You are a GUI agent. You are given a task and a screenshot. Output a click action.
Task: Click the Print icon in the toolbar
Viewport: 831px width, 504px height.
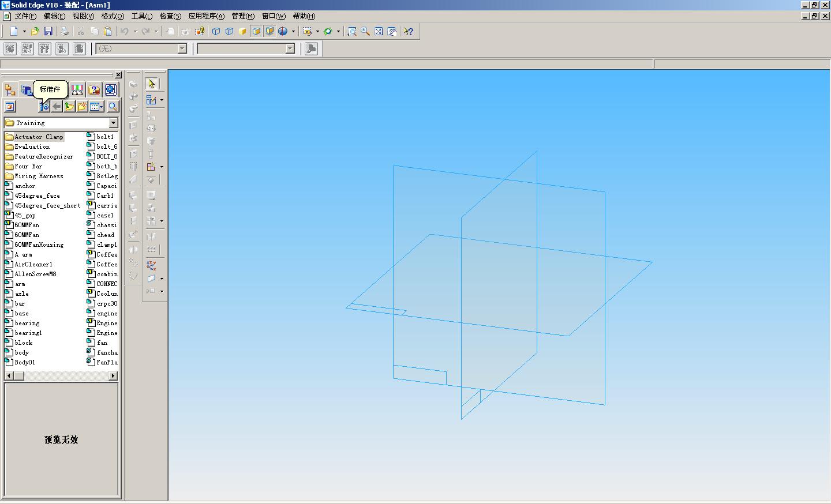65,31
